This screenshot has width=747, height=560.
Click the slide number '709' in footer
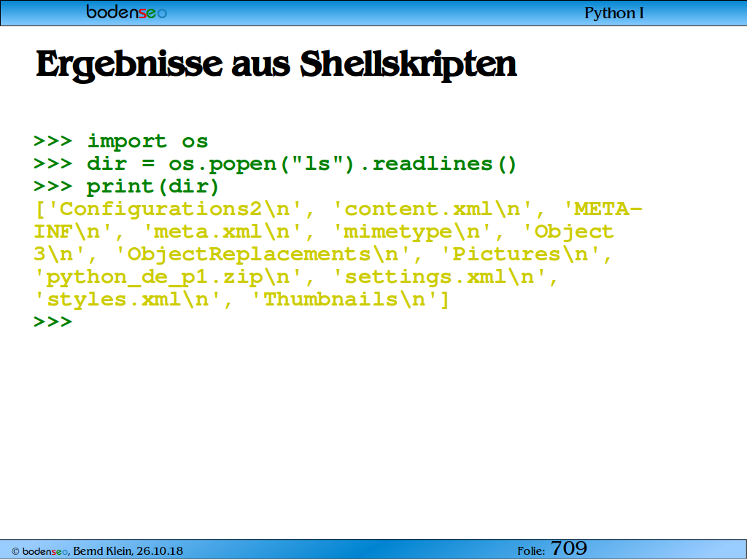click(x=569, y=548)
